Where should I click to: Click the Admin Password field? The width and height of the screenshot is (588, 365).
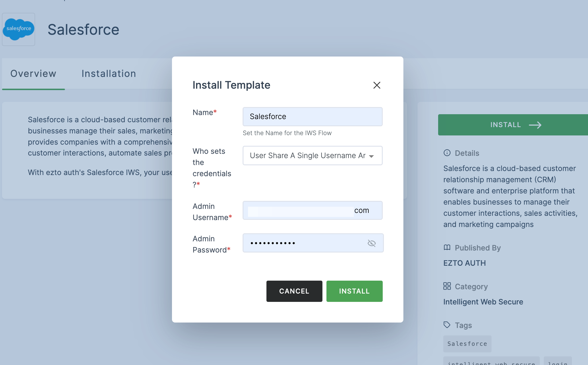click(x=313, y=243)
